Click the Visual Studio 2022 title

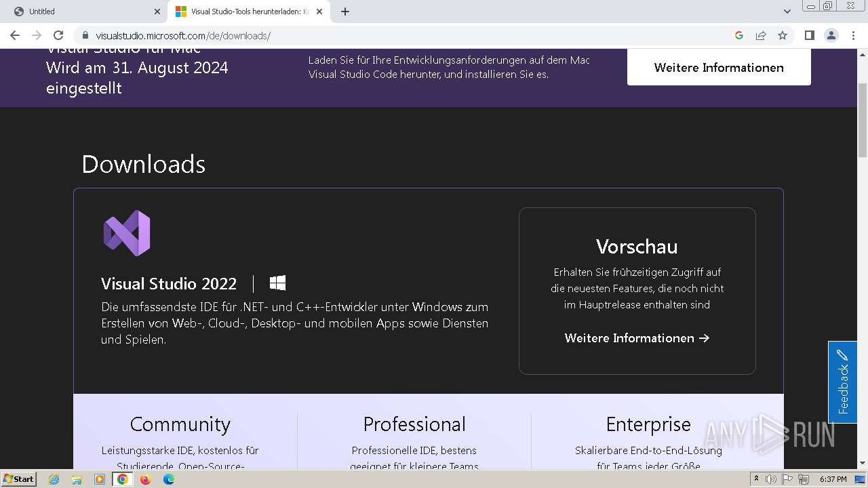pos(169,283)
